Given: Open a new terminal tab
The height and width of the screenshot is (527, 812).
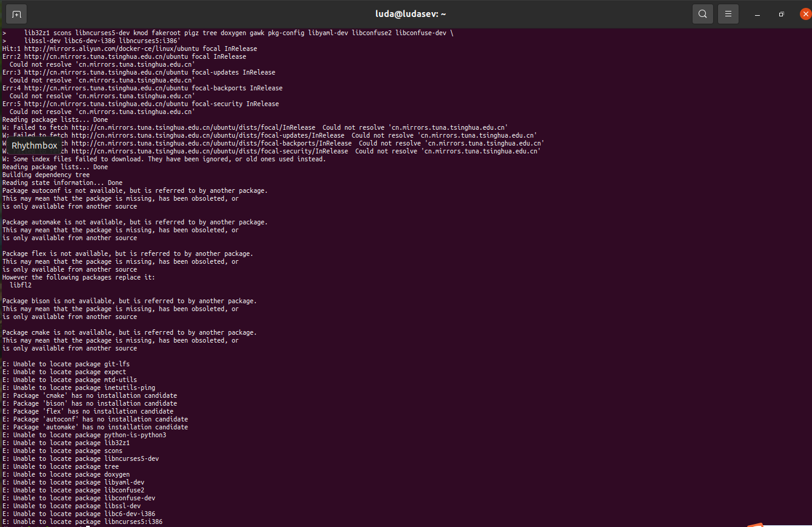Looking at the screenshot, I should 16,14.
